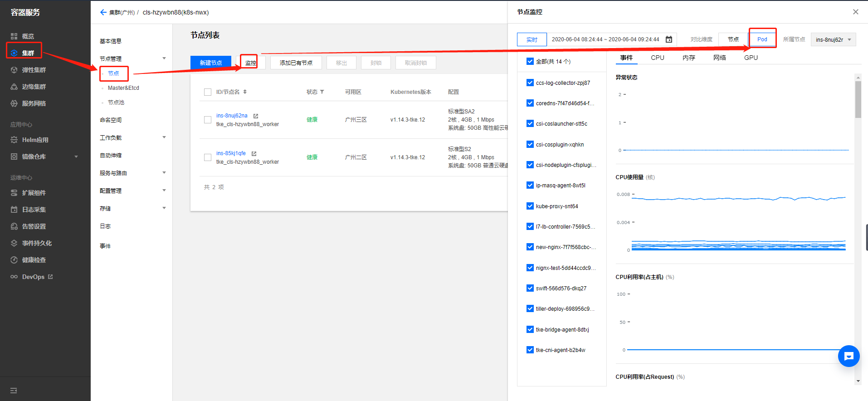Screen dimensions: 868x401
Task: Open node link ins-8nuj62na
Action: (232, 116)
